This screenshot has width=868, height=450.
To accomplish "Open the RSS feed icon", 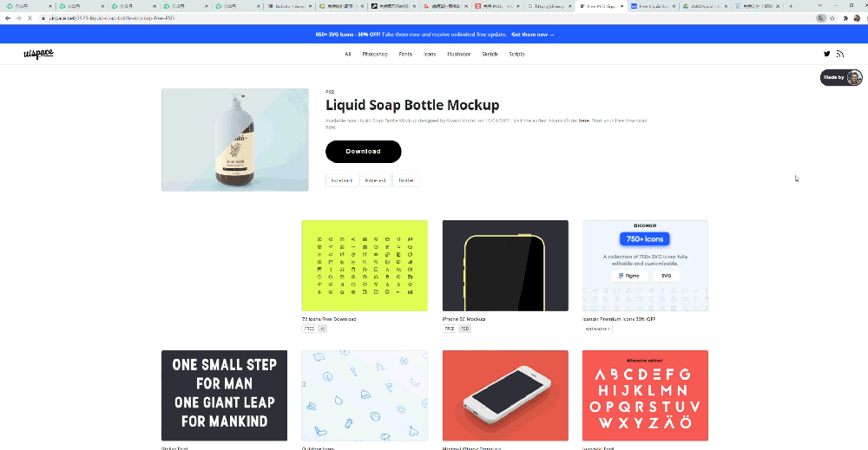I will coord(839,54).
